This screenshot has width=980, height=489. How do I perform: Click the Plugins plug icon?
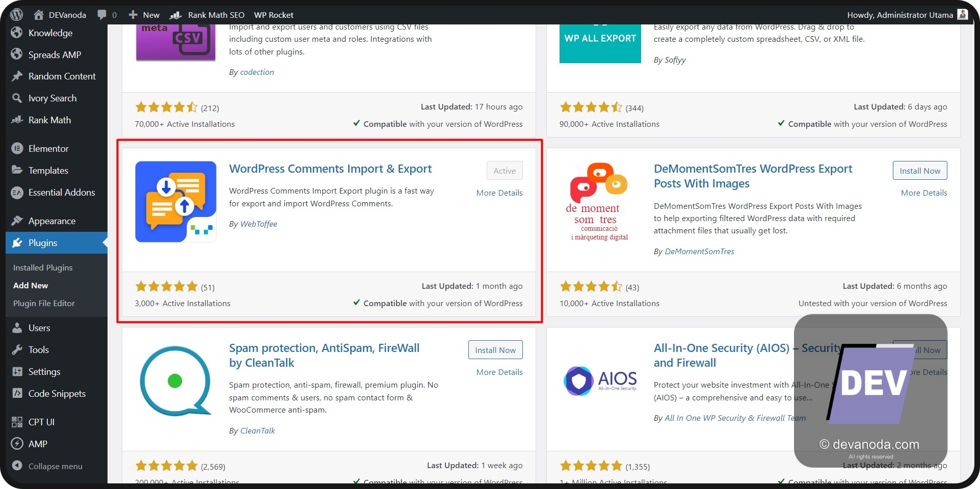[17, 242]
